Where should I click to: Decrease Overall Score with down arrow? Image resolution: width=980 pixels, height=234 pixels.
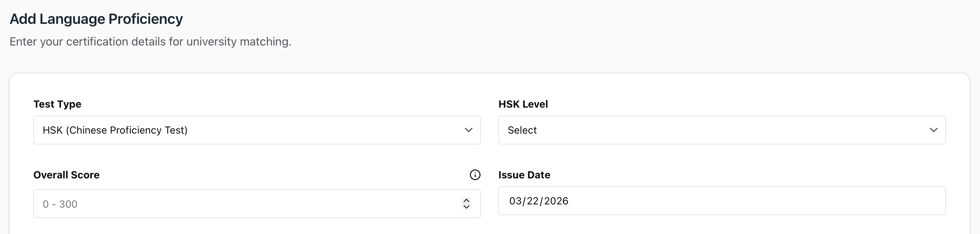point(467,207)
